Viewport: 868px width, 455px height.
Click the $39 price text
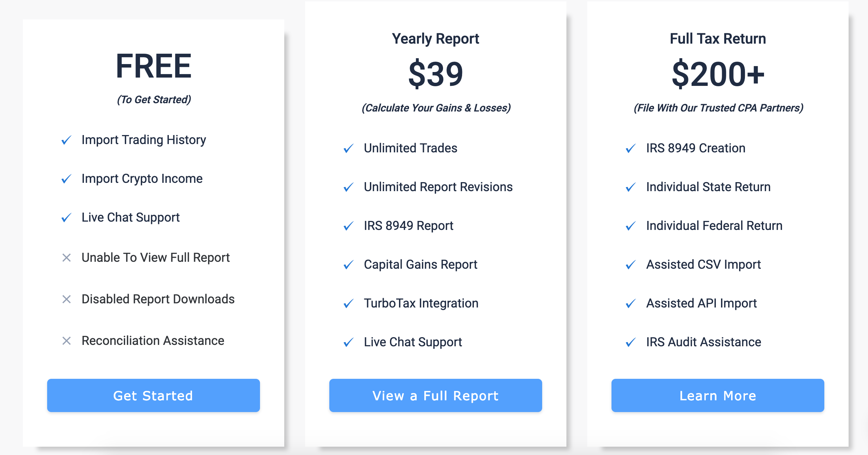tap(436, 74)
